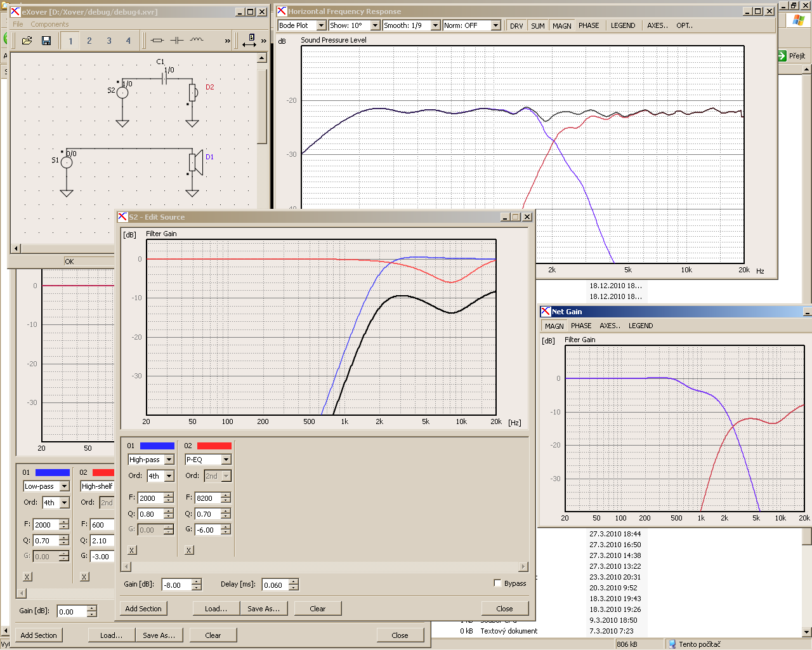This screenshot has width=812, height=650.
Task: Switch to schematic page 2 in toolbar
Action: (89, 41)
